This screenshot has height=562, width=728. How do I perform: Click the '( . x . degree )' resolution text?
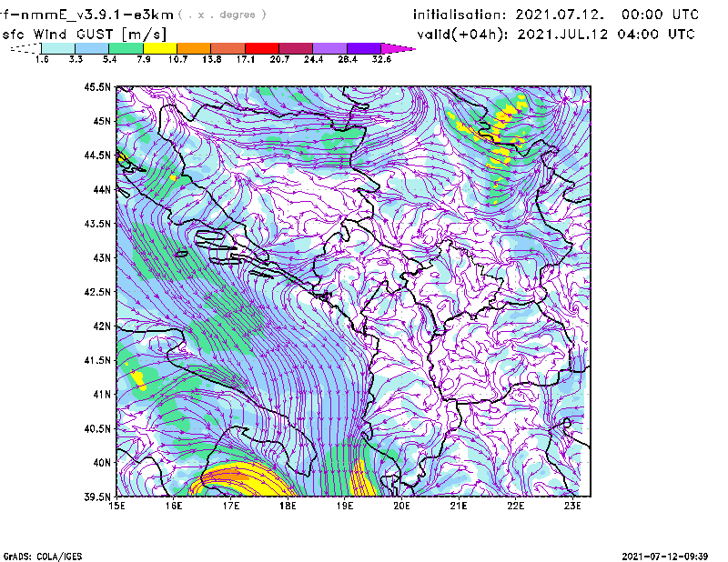pyautogui.click(x=222, y=15)
